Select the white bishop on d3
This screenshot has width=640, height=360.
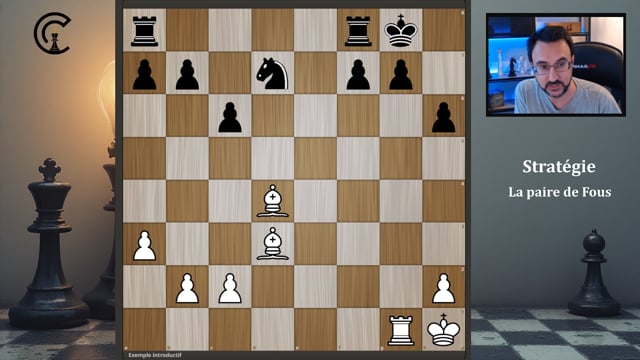[273, 244]
